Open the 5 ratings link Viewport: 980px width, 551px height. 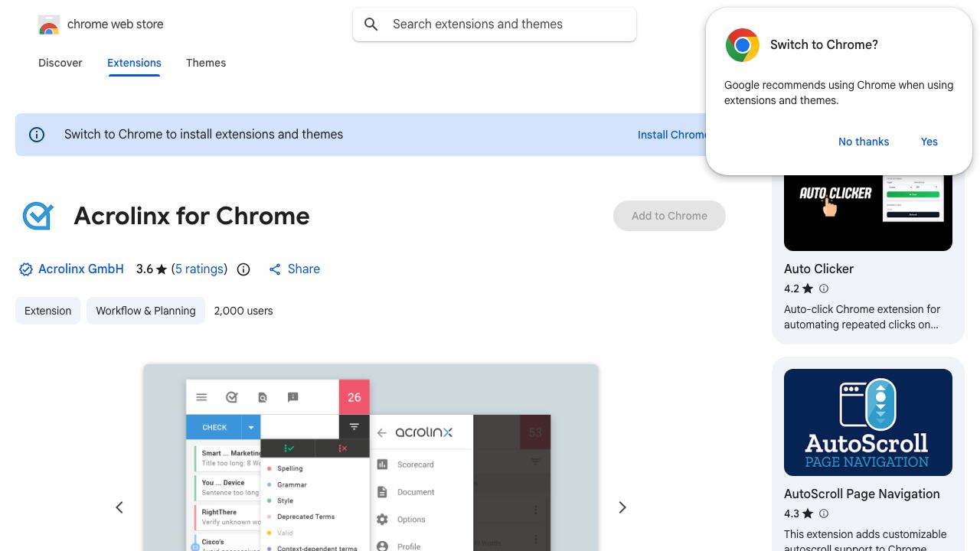[x=199, y=269]
